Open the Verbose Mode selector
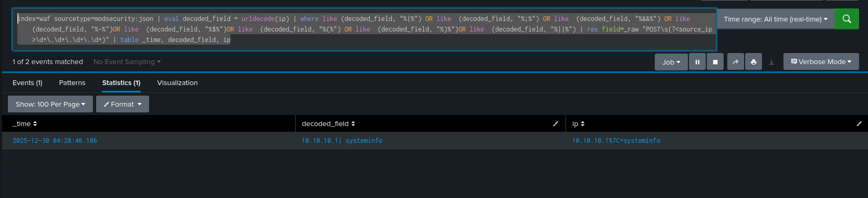Image resolution: width=868 pixels, height=198 pixels. [821, 61]
